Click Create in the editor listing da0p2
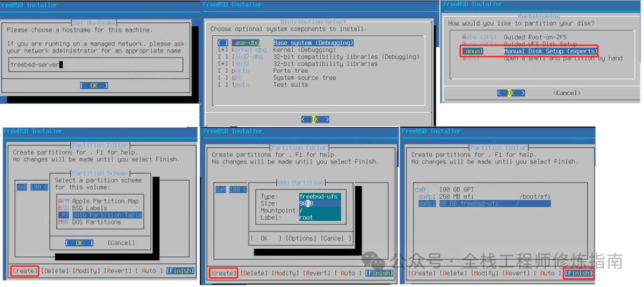The height and width of the screenshot is (287, 644). pos(423,273)
